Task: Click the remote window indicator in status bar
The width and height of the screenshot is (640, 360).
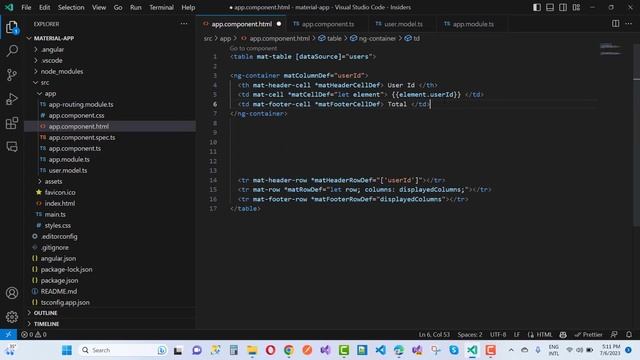Action: 8,334
